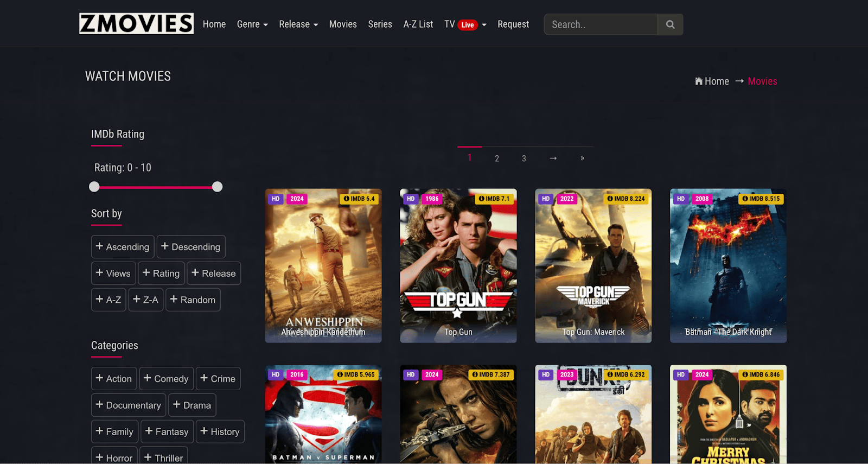Expand the Release dropdown menu
The height and width of the screenshot is (464, 868).
(298, 24)
